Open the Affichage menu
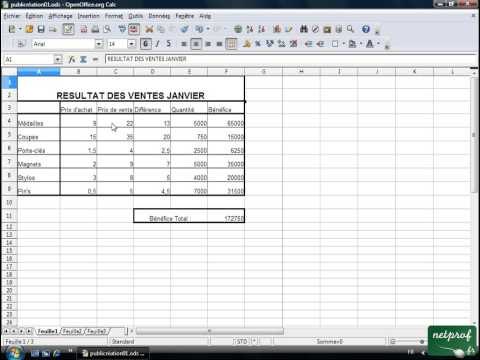 tap(60, 16)
